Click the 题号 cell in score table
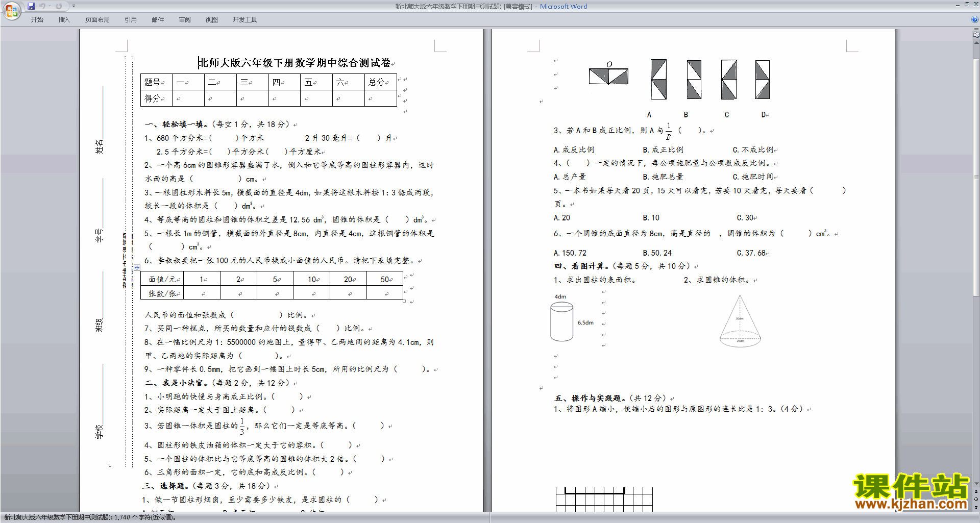980x523 pixels. click(x=156, y=82)
